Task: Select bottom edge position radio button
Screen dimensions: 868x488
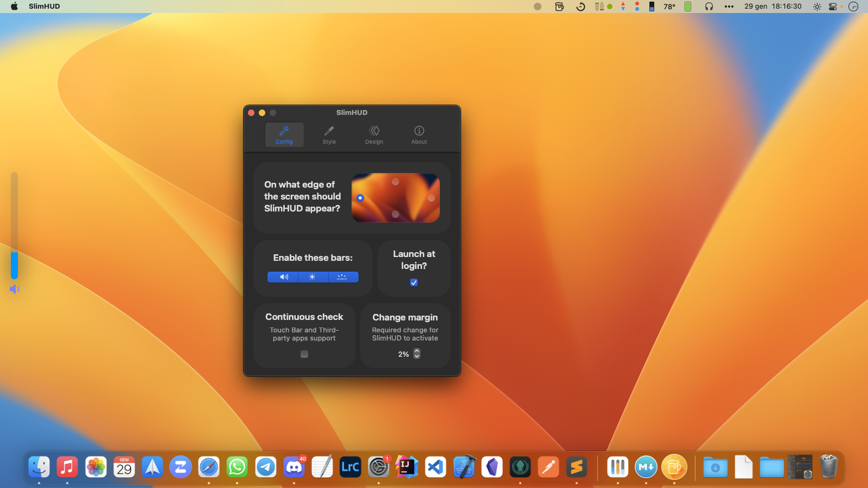Action: click(395, 214)
